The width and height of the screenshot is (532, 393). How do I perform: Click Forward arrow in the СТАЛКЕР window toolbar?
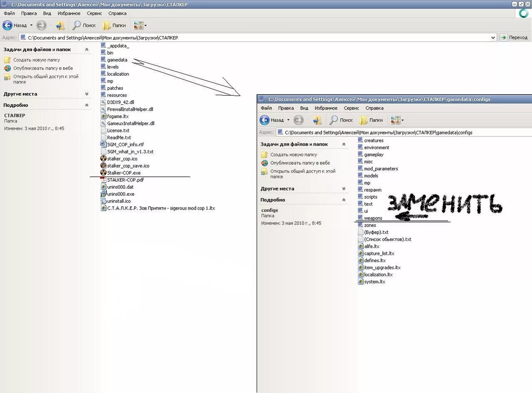pyautogui.click(x=41, y=25)
